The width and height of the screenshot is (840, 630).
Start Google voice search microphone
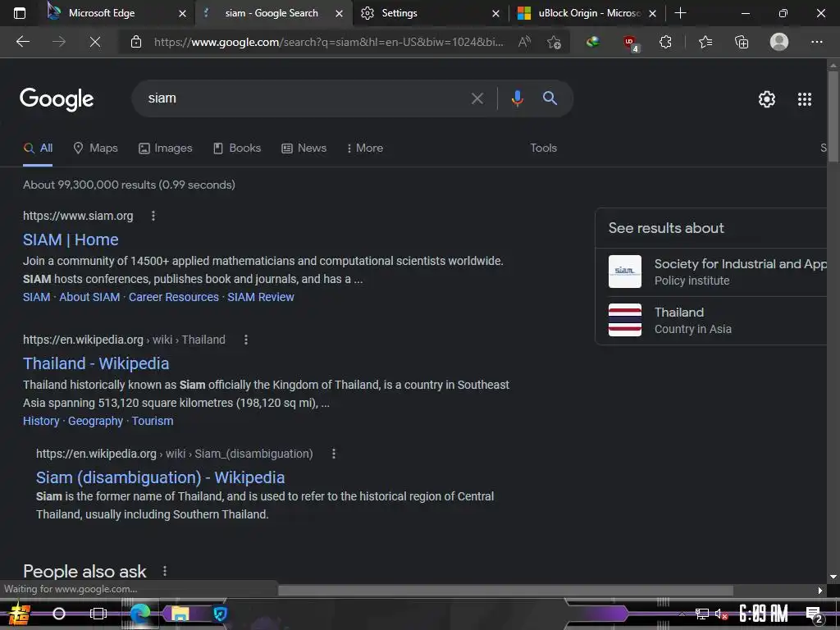[x=517, y=98]
